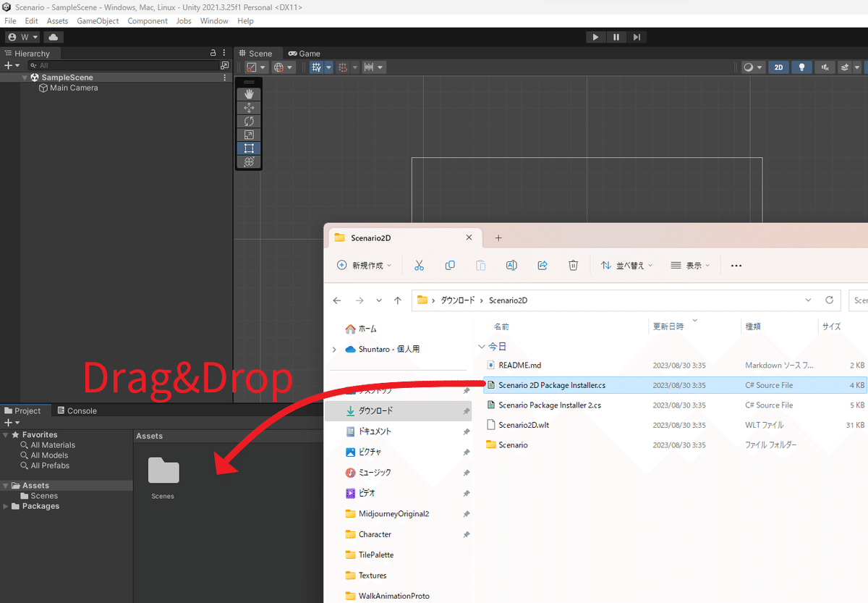Select the Rotate tool

(x=249, y=121)
